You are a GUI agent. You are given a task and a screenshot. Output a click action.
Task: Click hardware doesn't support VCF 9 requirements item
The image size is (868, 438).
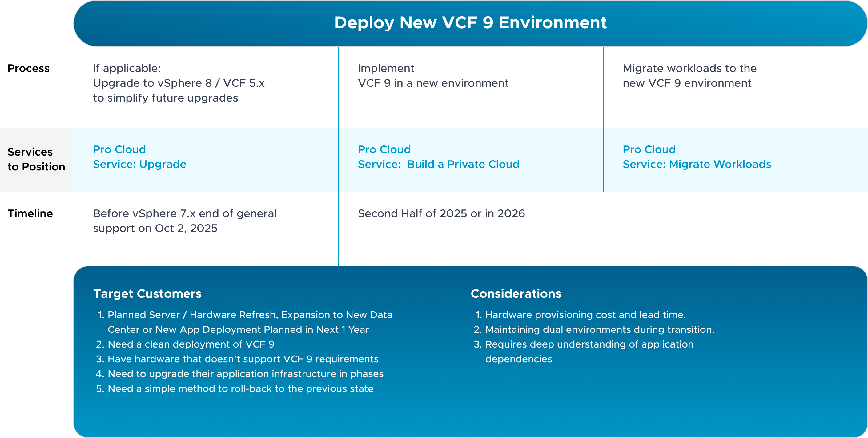(243, 359)
